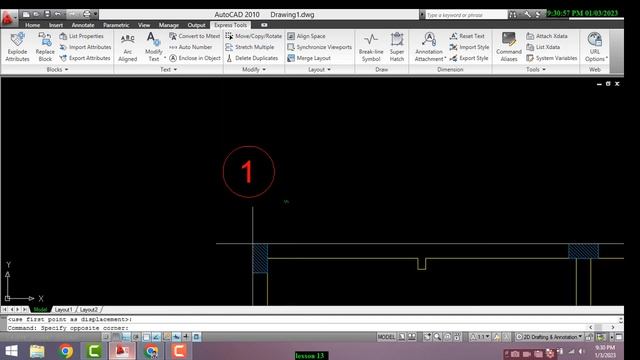Click the MODEL button in status bar
Viewport: 640px width, 360px height.
click(386, 337)
